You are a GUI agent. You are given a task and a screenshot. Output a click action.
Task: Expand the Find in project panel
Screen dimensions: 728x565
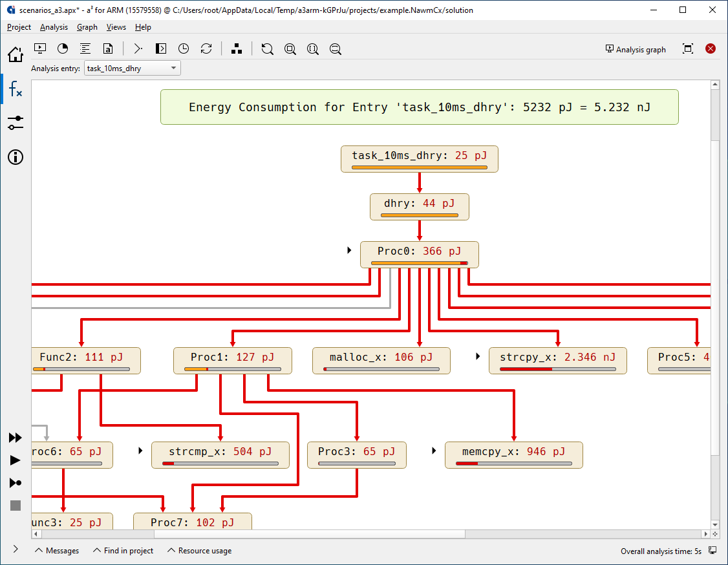tap(123, 551)
